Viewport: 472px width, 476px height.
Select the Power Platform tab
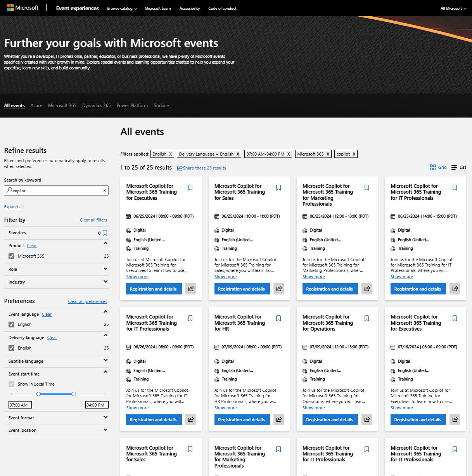pos(132,106)
